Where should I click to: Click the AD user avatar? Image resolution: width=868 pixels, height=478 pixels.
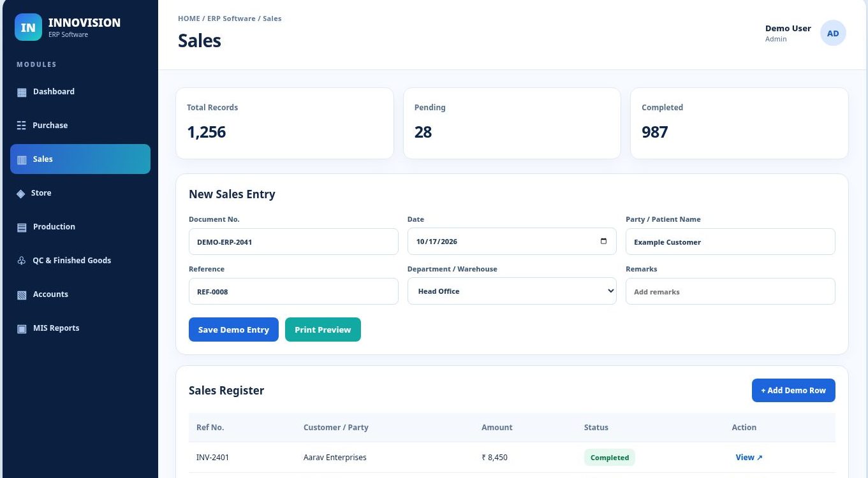[x=833, y=33]
